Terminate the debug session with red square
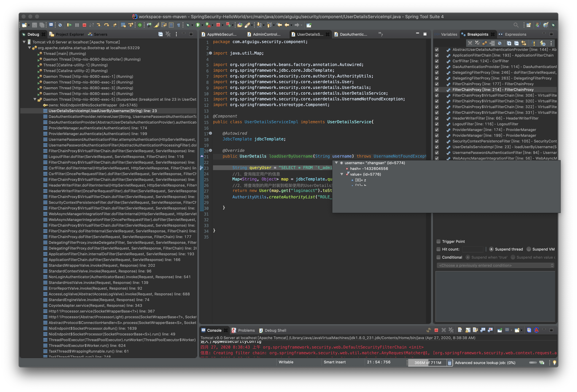The height and width of the screenshot is (392, 577). click(x=84, y=25)
